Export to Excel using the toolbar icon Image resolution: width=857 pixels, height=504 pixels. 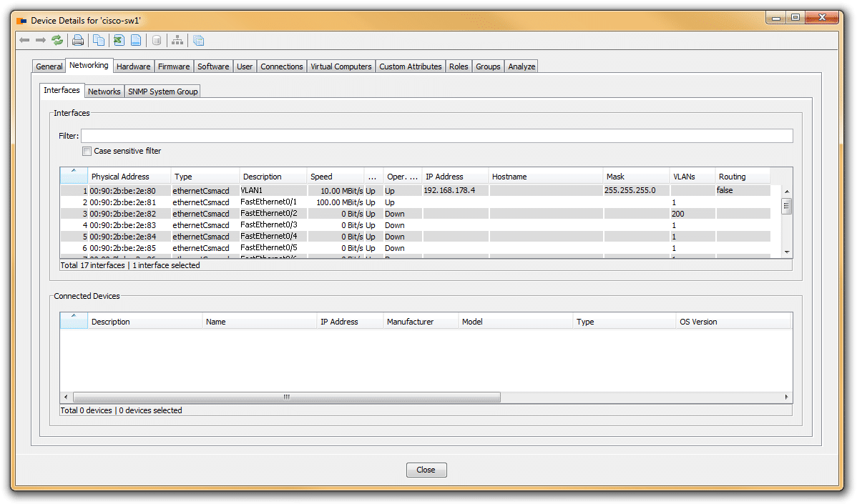click(118, 40)
